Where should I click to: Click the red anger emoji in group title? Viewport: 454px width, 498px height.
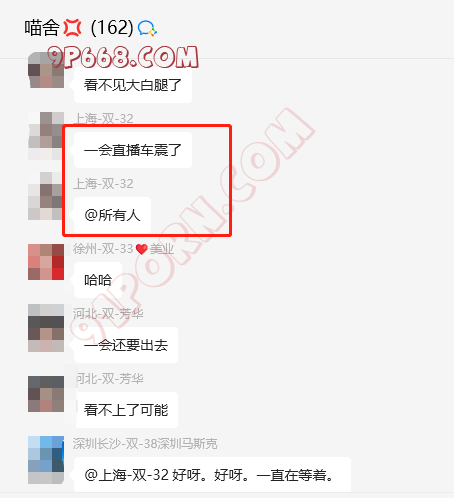click(x=72, y=28)
